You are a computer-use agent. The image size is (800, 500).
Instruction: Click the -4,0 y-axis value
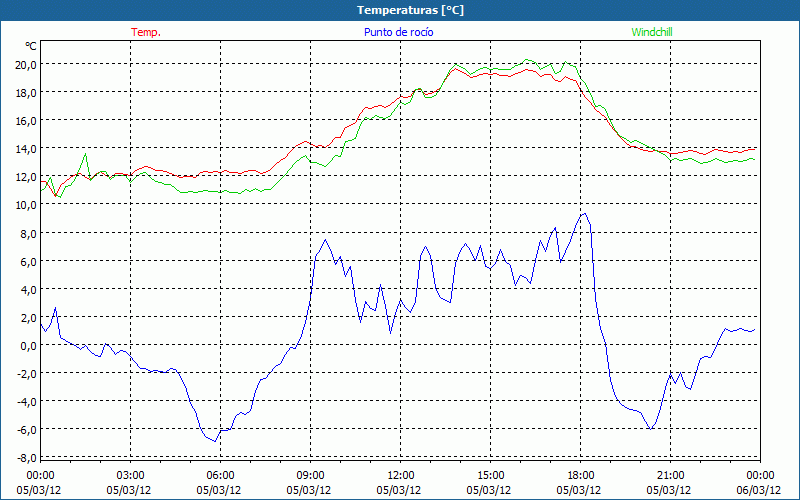coord(27,402)
